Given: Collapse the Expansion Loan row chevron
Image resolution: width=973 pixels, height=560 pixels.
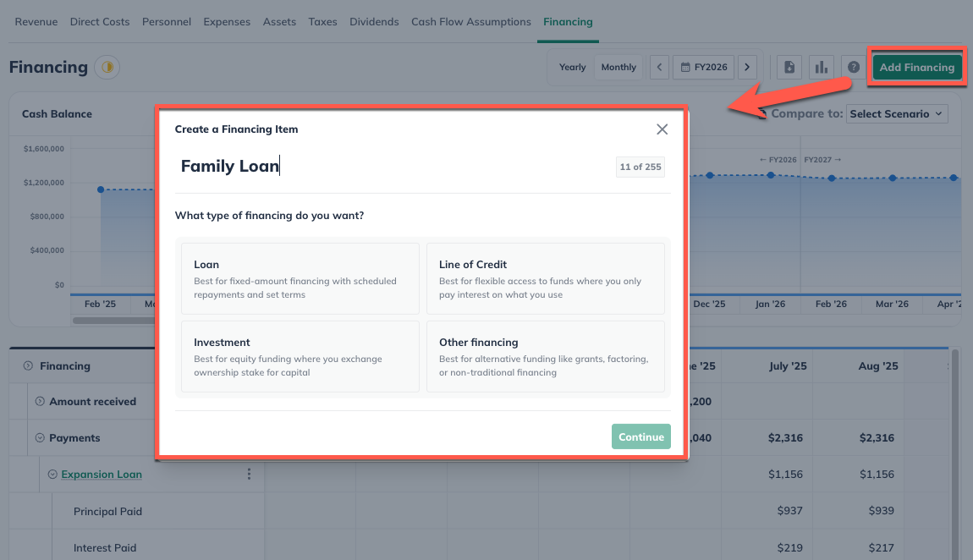Looking at the screenshot, I should (52, 475).
